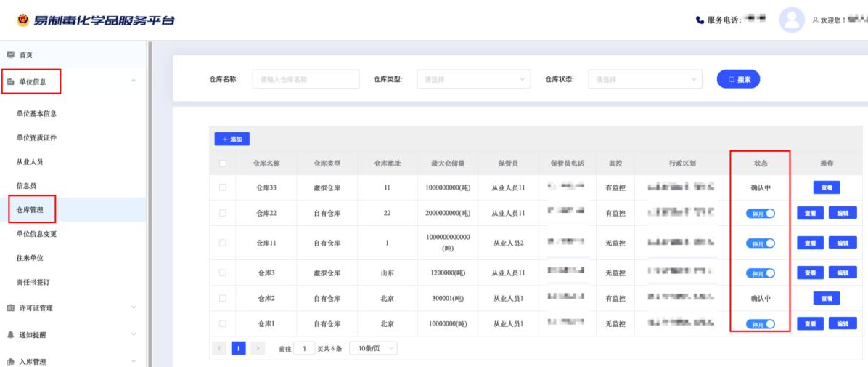Viewport: 868px width, 367px height.
Task: Click the 许可证管理 sidebar icon
Action: coord(10,307)
